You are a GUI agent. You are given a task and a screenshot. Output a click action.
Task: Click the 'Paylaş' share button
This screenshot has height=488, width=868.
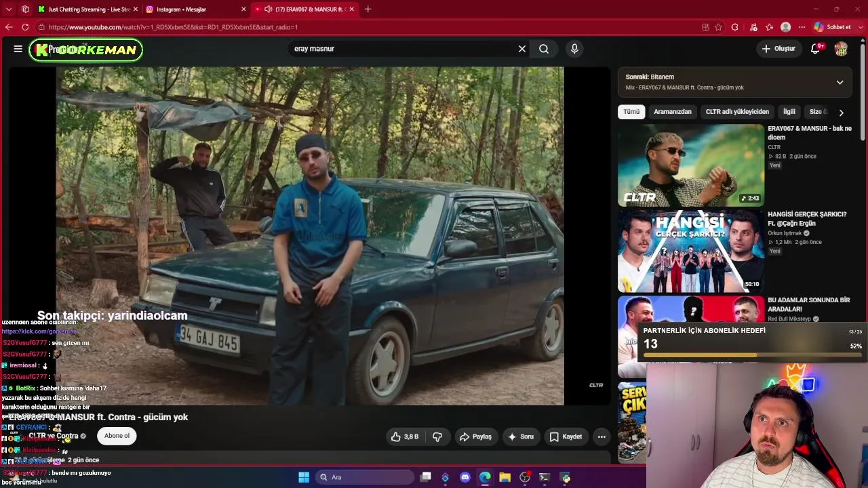click(475, 436)
